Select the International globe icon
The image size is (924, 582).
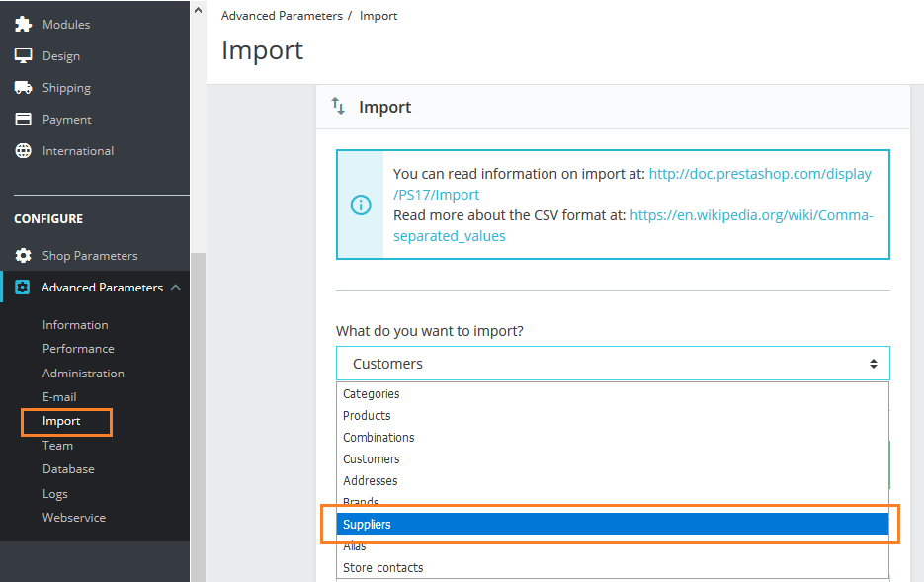click(x=25, y=150)
